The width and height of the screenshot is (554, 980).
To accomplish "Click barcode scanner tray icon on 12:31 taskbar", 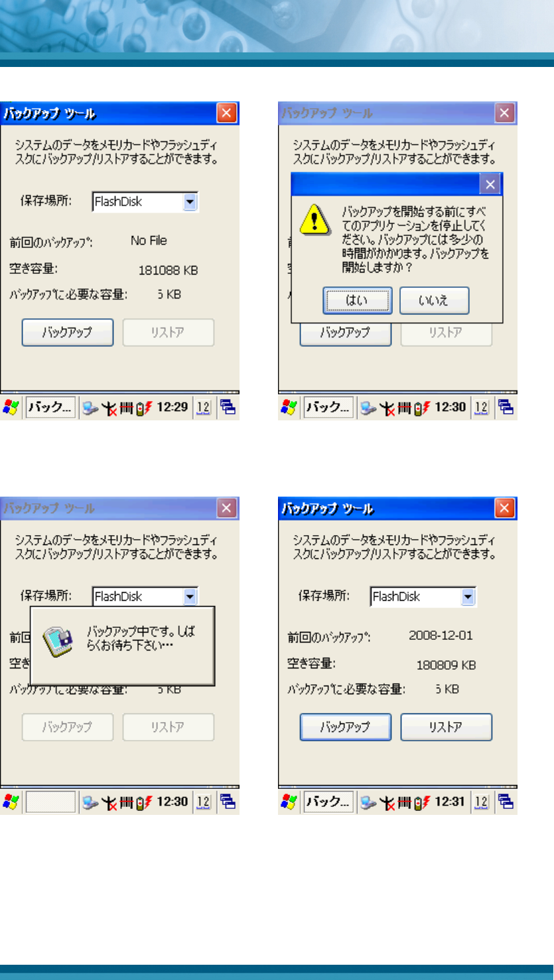I will 404,803.
